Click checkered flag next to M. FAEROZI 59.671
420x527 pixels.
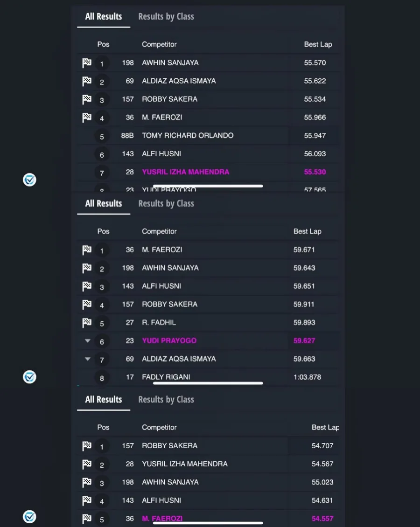(x=87, y=250)
